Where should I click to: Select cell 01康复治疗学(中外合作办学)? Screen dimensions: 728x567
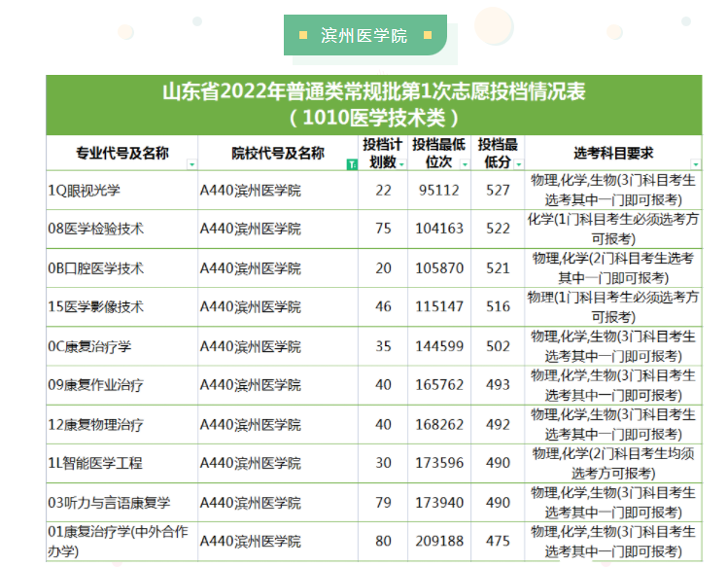[121, 542]
